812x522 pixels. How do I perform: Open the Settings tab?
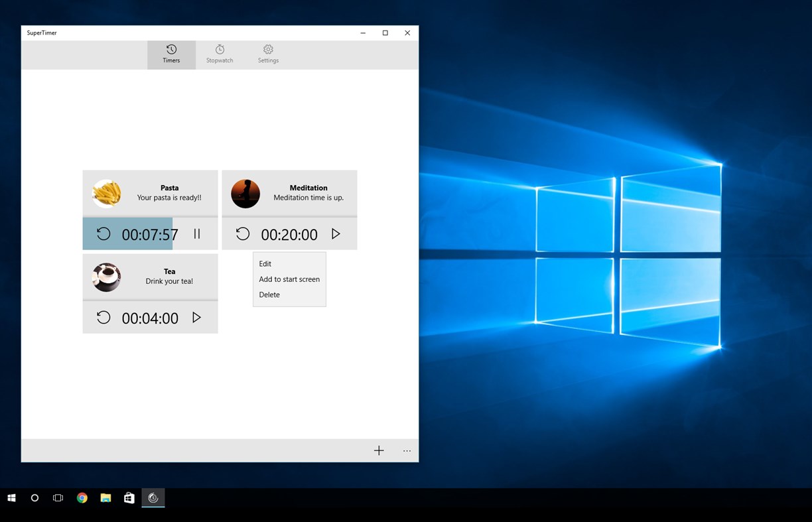coord(268,54)
